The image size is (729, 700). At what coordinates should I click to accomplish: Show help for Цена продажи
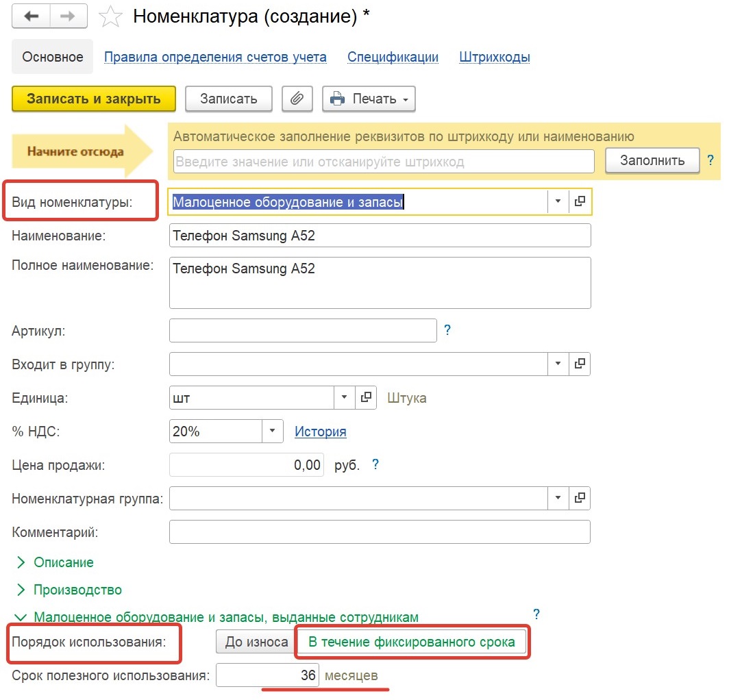pyautogui.click(x=375, y=464)
